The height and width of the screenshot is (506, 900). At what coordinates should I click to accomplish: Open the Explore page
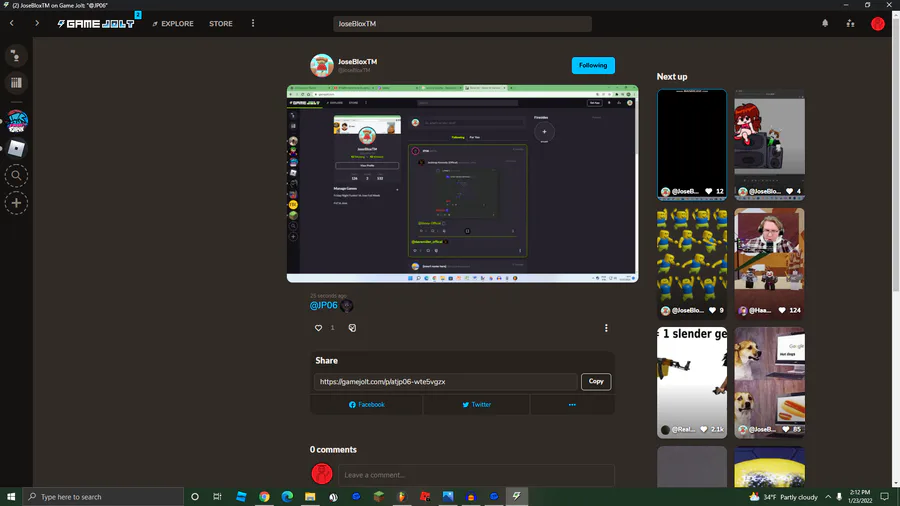click(x=173, y=24)
